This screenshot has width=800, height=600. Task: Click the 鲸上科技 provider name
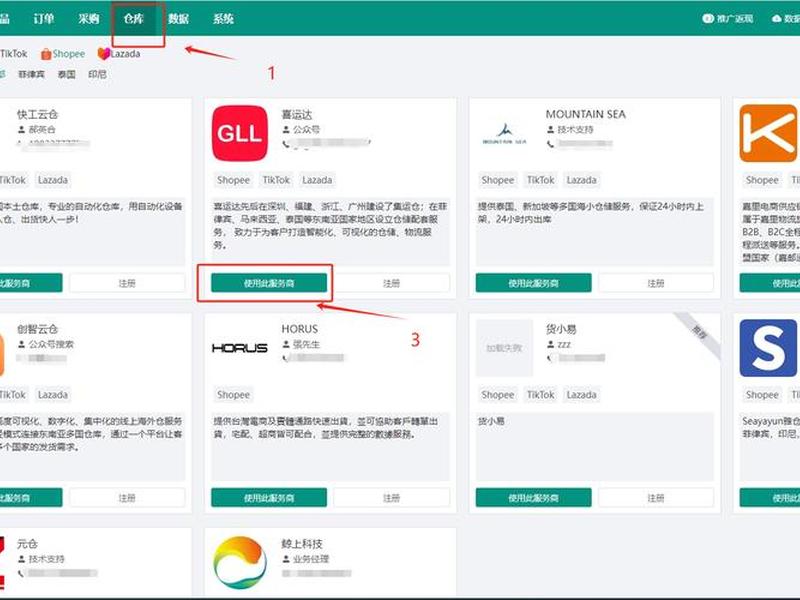pyautogui.click(x=302, y=544)
